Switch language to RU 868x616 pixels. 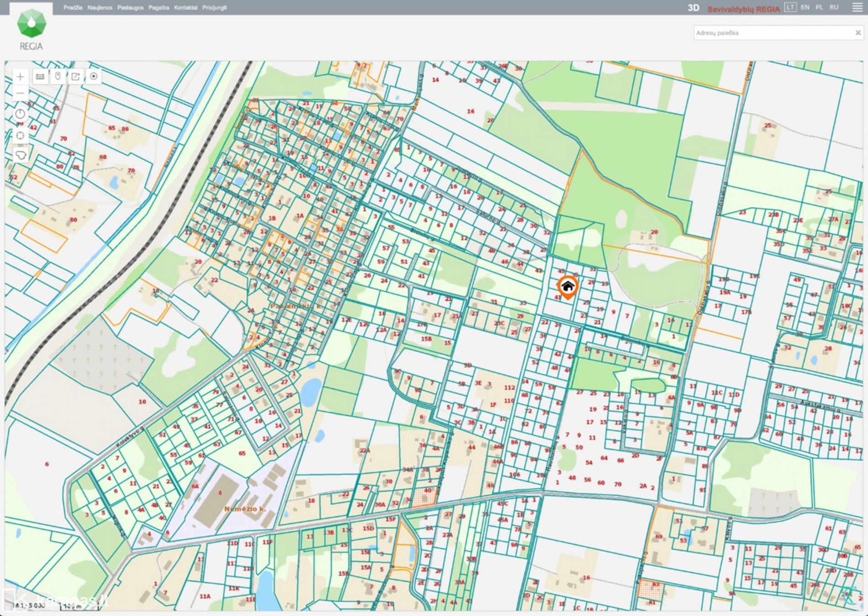click(834, 7)
